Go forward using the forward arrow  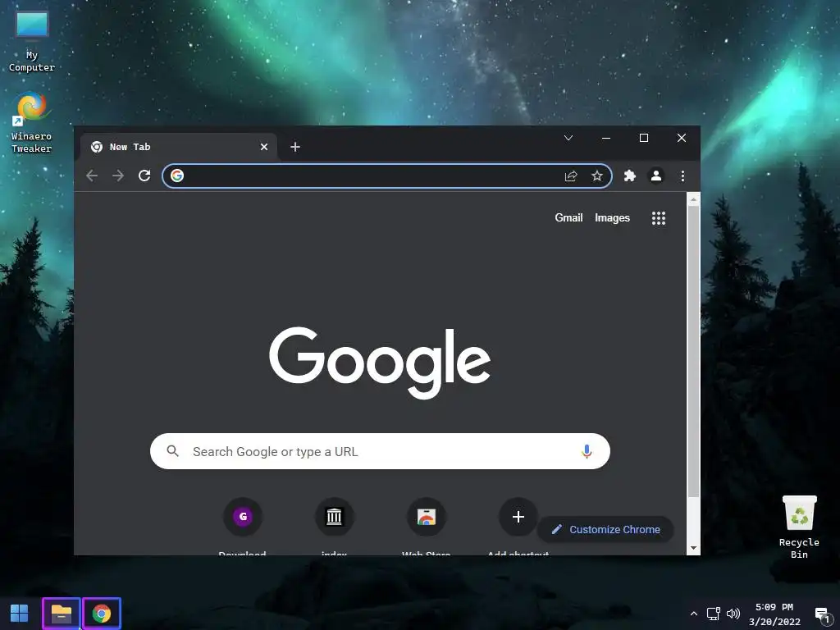tap(118, 176)
